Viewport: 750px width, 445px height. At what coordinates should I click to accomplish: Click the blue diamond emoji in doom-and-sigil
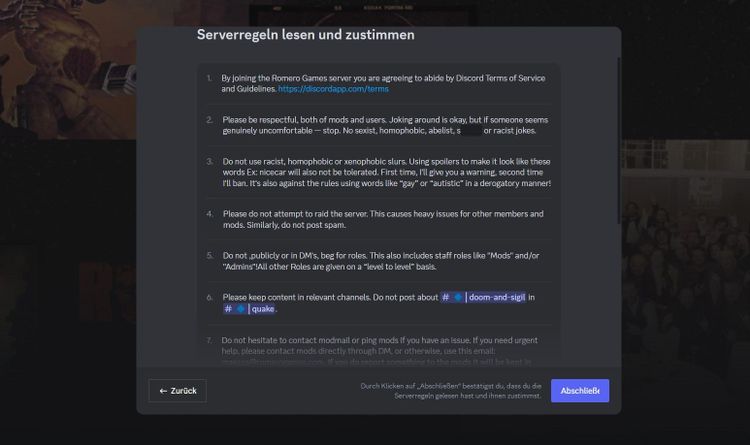click(x=458, y=297)
